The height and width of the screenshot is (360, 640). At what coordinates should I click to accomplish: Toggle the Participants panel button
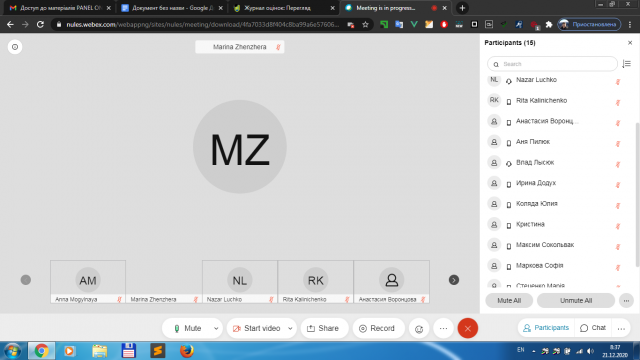[546, 328]
